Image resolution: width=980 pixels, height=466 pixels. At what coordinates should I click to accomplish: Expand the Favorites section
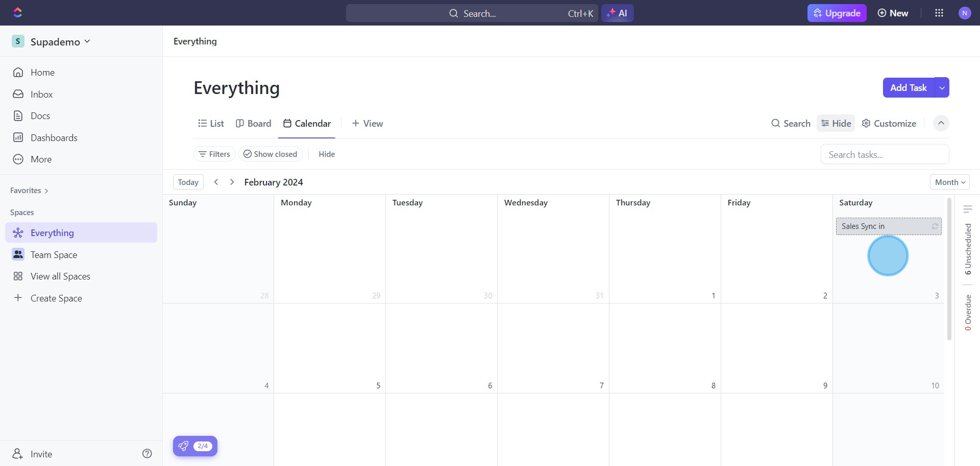click(29, 191)
